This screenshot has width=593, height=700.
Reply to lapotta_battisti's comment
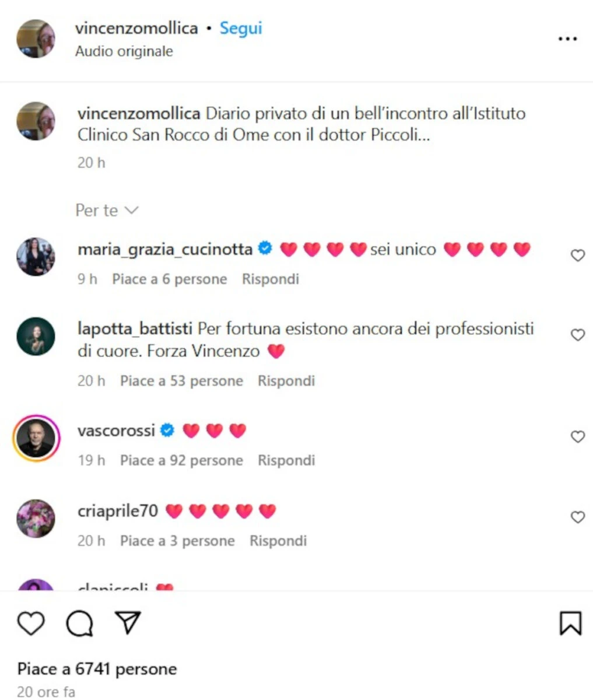[x=286, y=381]
